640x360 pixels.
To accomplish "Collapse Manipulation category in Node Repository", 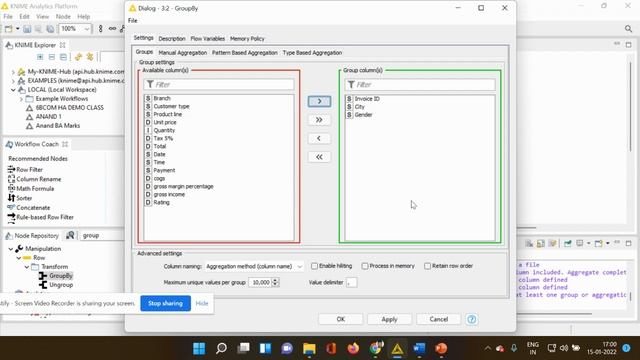I will coord(11,249).
